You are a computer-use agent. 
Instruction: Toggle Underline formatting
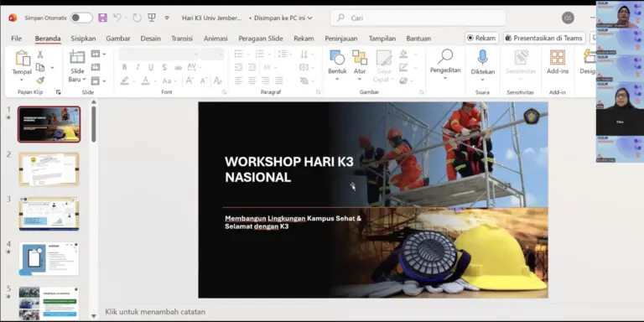click(151, 67)
